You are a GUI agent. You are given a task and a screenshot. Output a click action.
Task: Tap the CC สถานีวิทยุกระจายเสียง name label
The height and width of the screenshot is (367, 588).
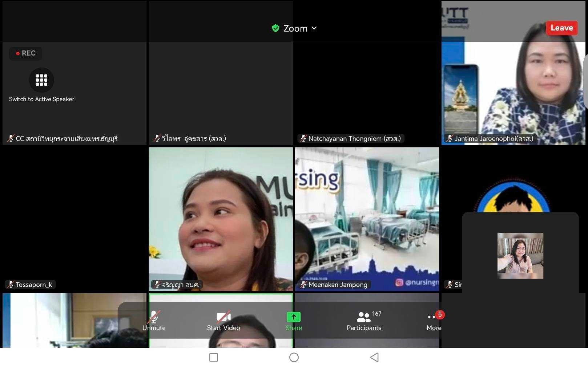point(67,138)
